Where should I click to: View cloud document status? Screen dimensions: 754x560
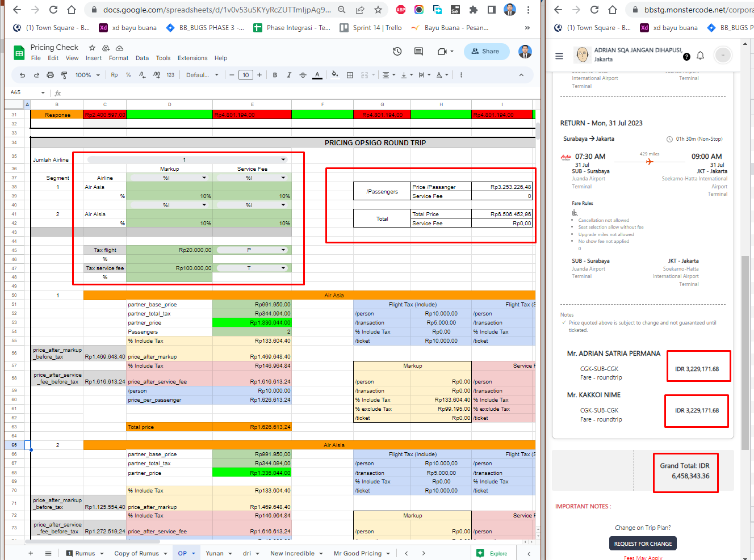pos(119,48)
